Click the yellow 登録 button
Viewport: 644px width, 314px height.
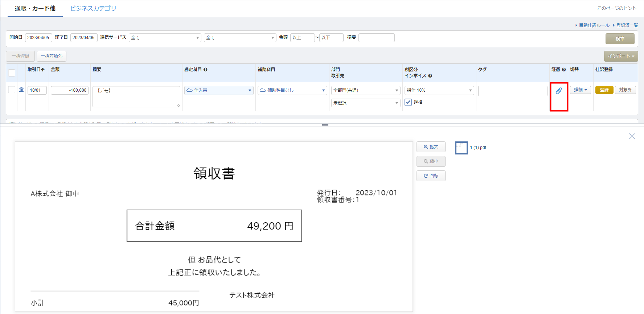click(604, 90)
